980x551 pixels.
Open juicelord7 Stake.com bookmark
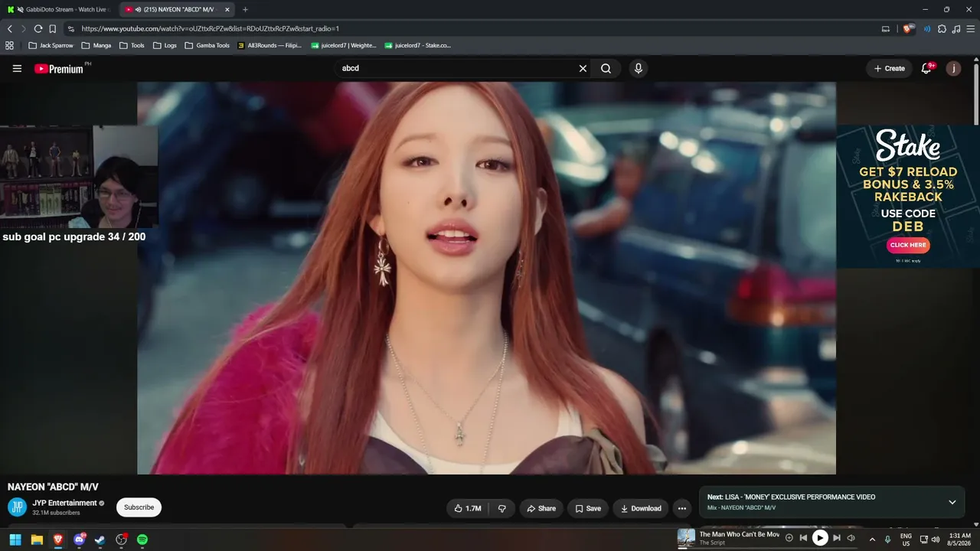417,45
